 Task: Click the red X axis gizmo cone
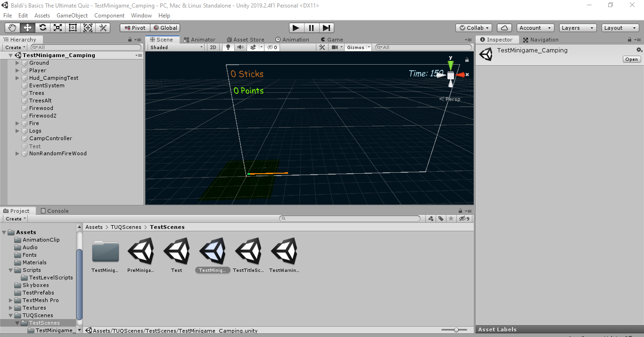[x=460, y=75]
